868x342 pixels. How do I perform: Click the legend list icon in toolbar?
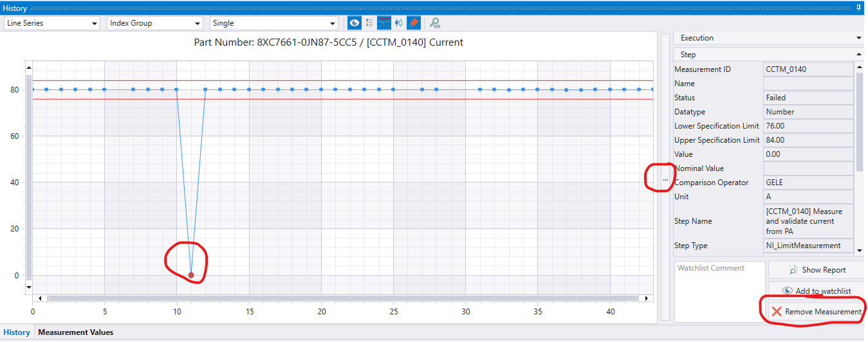(369, 23)
